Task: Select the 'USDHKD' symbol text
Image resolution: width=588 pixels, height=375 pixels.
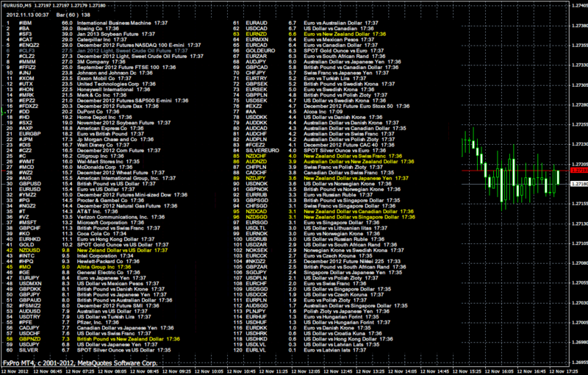Action: click(x=257, y=339)
